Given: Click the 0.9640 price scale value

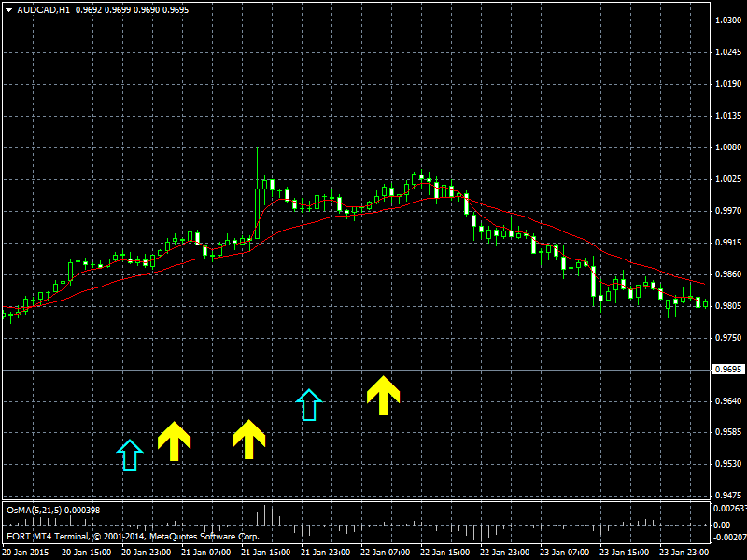Looking at the screenshot, I should coord(728,401).
